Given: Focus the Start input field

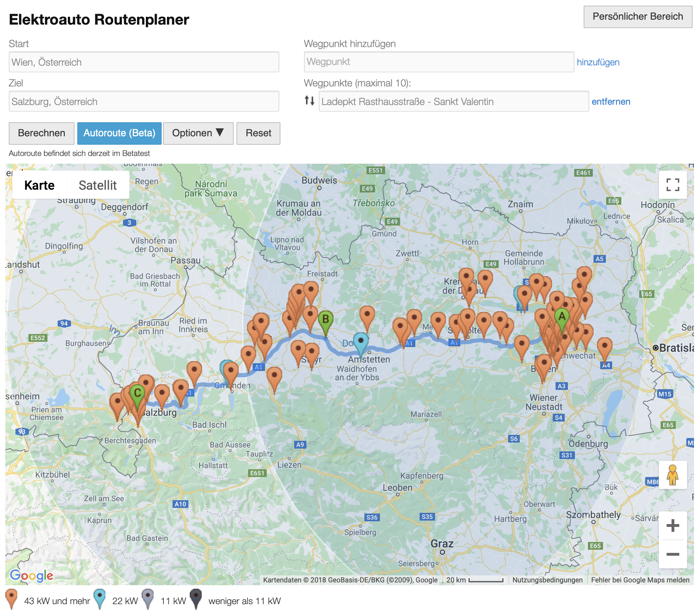Looking at the screenshot, I should (144, 62).
